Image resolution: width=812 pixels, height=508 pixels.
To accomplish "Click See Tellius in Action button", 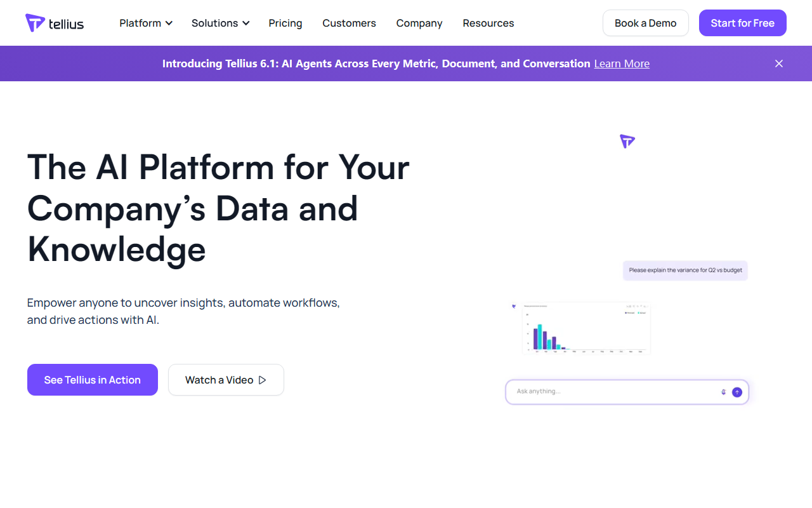I will click(x=93, y=380).
